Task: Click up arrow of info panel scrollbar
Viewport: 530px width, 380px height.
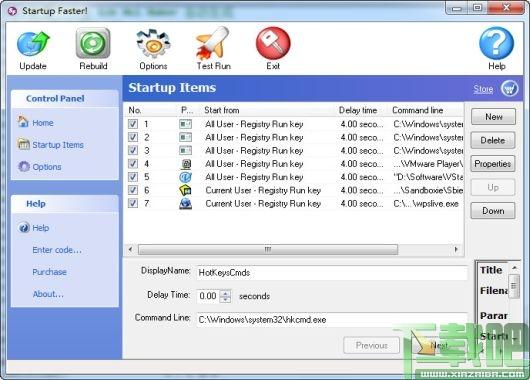Action: click(514, 268)
